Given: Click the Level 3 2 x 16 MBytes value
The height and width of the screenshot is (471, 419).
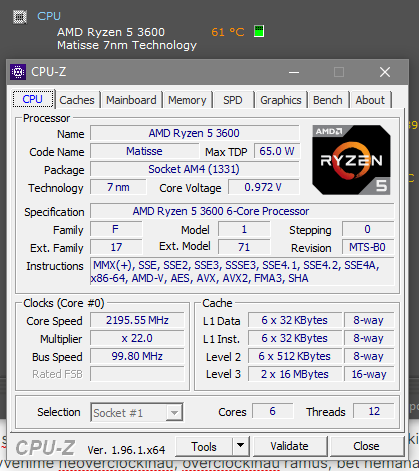Looking at the screenshot, I should 295,374.
